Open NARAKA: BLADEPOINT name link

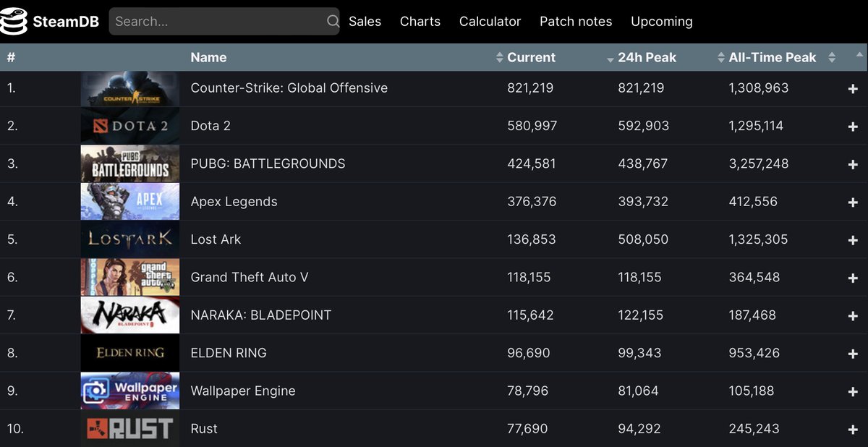click(261, 315)
